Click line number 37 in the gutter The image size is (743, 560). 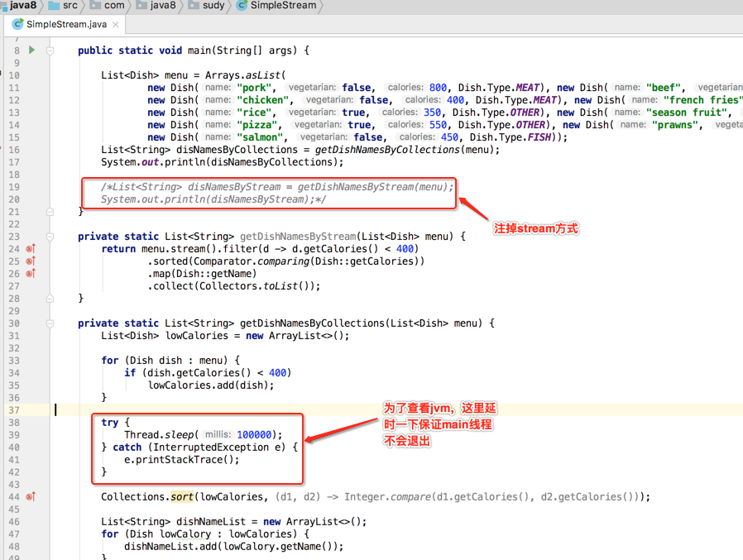[14, 410]
